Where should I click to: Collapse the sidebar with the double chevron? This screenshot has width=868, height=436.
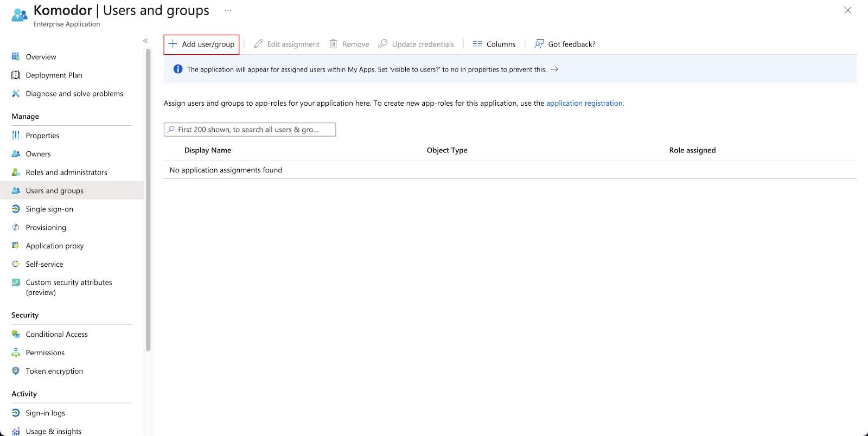pyautogui.click(x=145, y=41)
